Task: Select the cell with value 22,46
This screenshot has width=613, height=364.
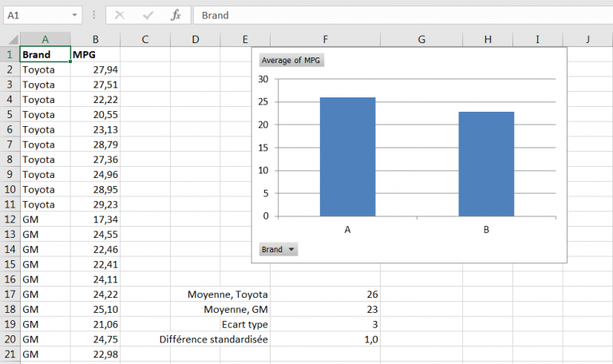Action: tap(96, 249)
